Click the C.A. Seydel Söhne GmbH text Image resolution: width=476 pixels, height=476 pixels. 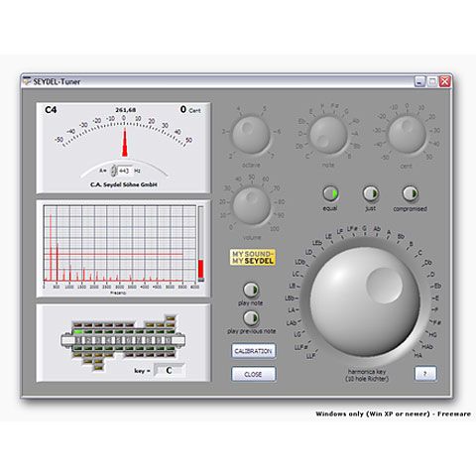(123, 184)
